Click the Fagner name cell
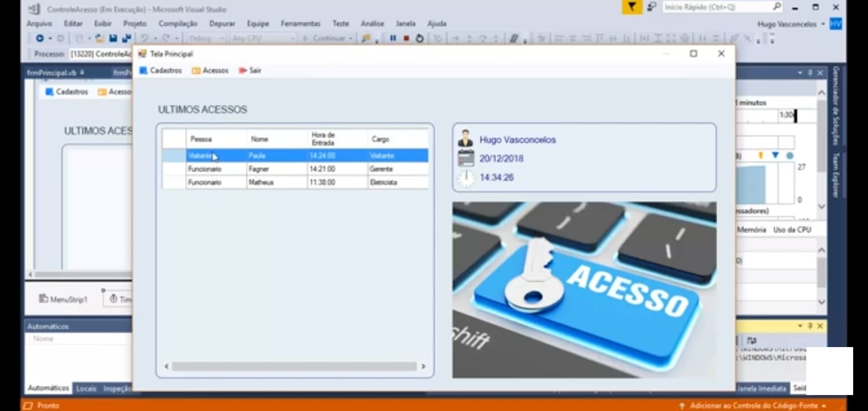 (277, 169)
